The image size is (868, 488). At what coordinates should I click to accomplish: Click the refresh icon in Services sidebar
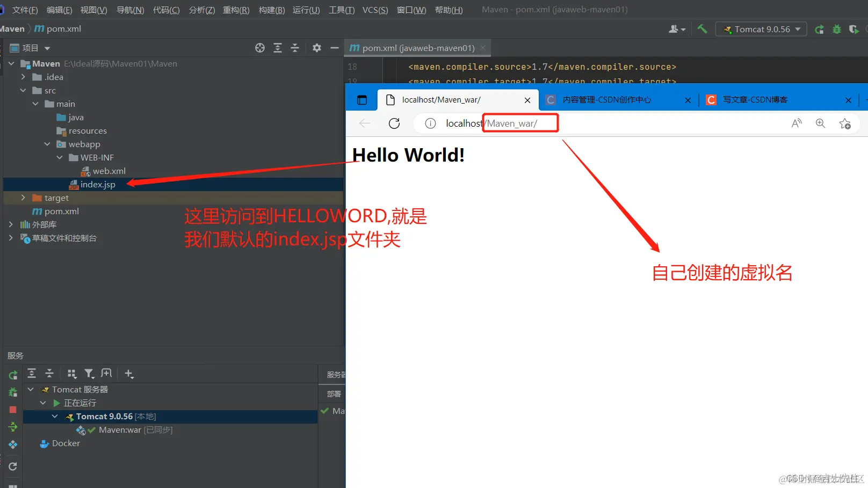click(x=13, y=467)
